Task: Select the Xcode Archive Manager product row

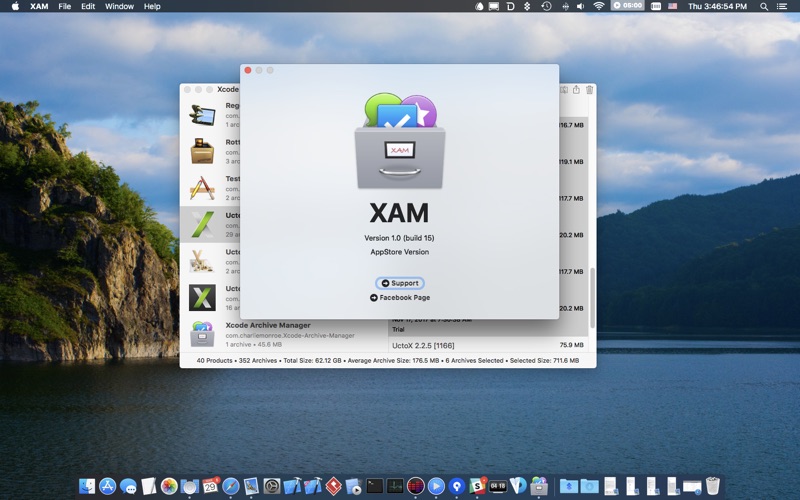Action: click(284, 334)
